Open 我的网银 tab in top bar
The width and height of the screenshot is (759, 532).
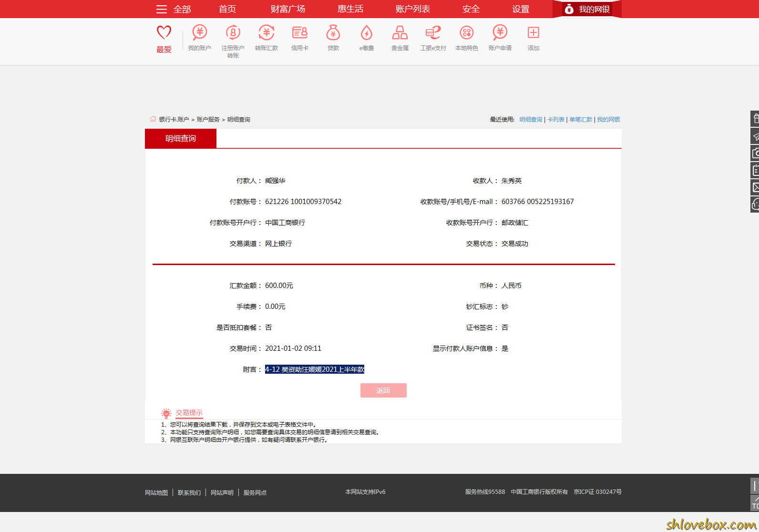tap(587, 9)
